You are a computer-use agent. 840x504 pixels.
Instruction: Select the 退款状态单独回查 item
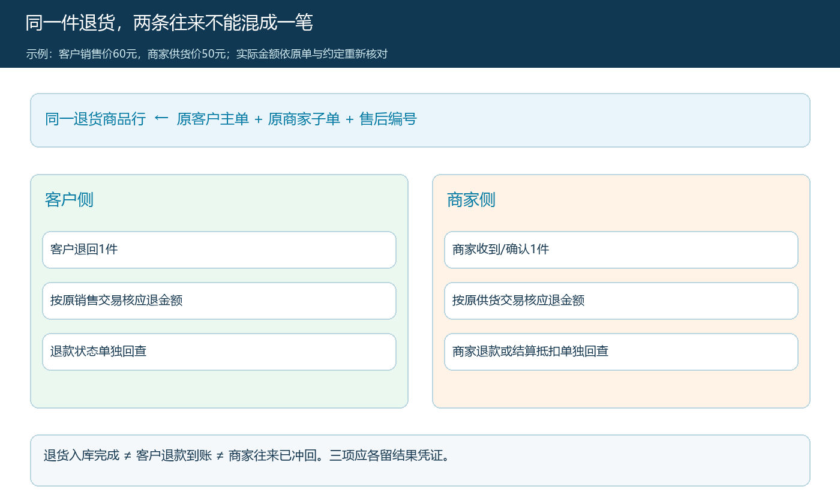coord(219,352)
